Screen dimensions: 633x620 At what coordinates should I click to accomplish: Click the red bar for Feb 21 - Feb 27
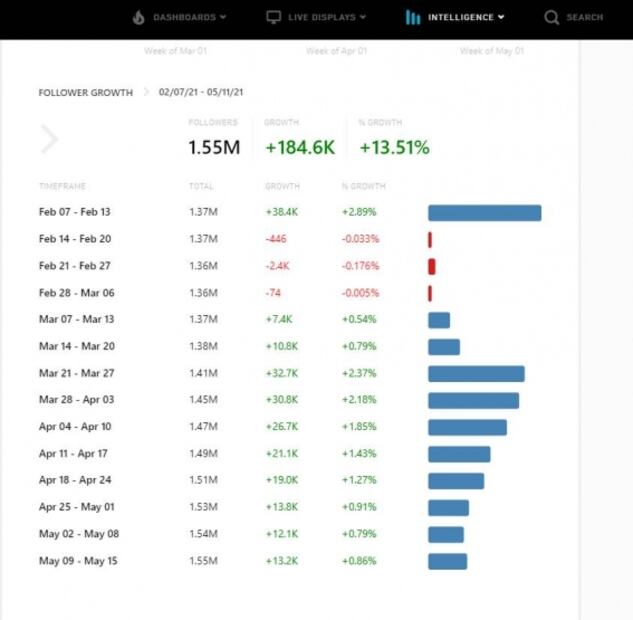[431, 266]
